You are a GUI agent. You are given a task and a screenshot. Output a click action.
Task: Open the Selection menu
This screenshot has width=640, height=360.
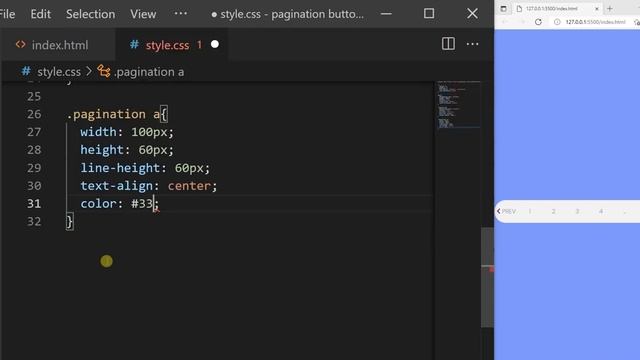tap(90, 14)
